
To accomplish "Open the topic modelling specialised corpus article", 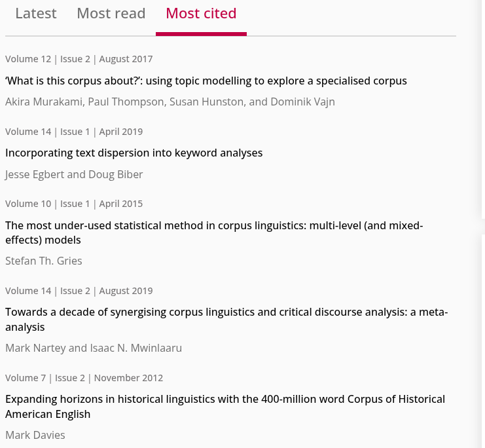I will click(206, 81).
